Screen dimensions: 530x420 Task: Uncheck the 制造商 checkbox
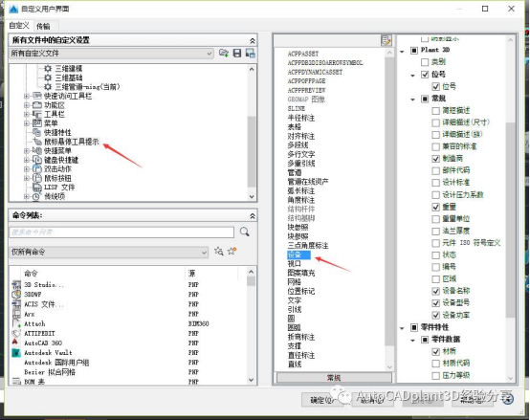(x=435, y=159)
